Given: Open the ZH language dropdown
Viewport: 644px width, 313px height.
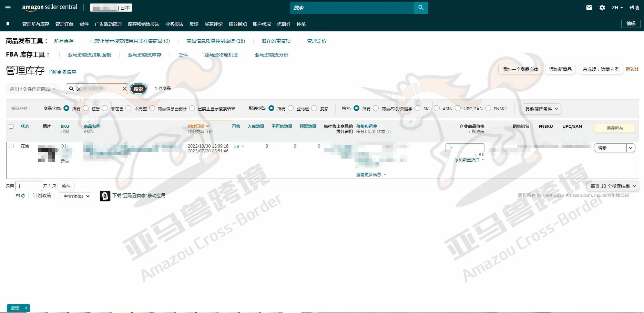Looking at the screenshot, I should click(617, 8).
